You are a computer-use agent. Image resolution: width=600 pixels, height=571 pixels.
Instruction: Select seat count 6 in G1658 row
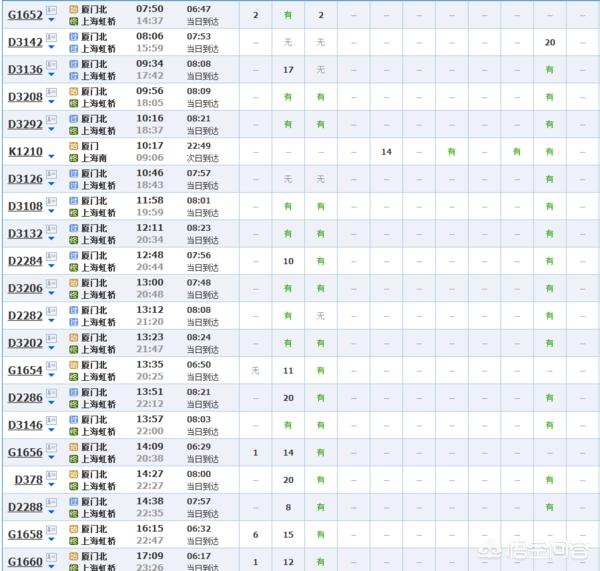click(x=256, y=535)
